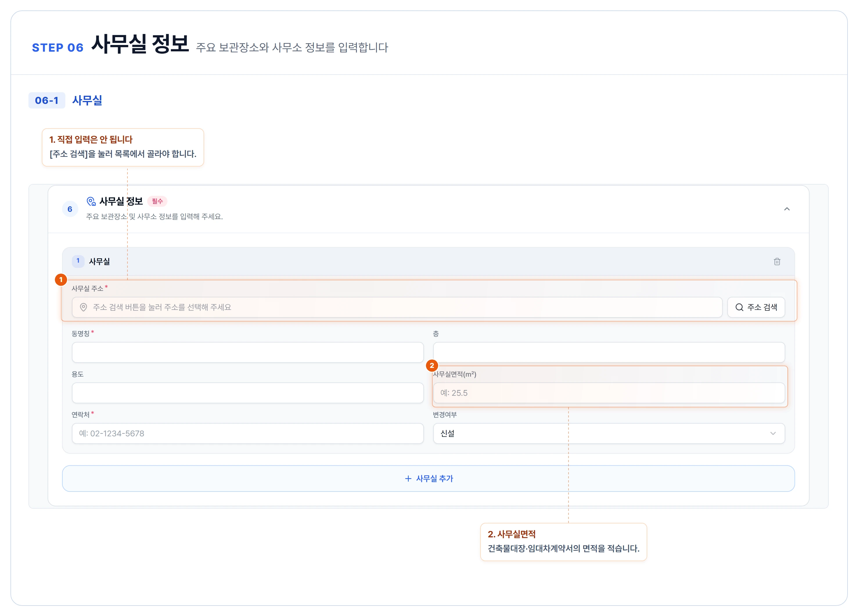Click the step number 6 badge
The width and height of the screenshot is (858, 616).
tap(70, 209)
